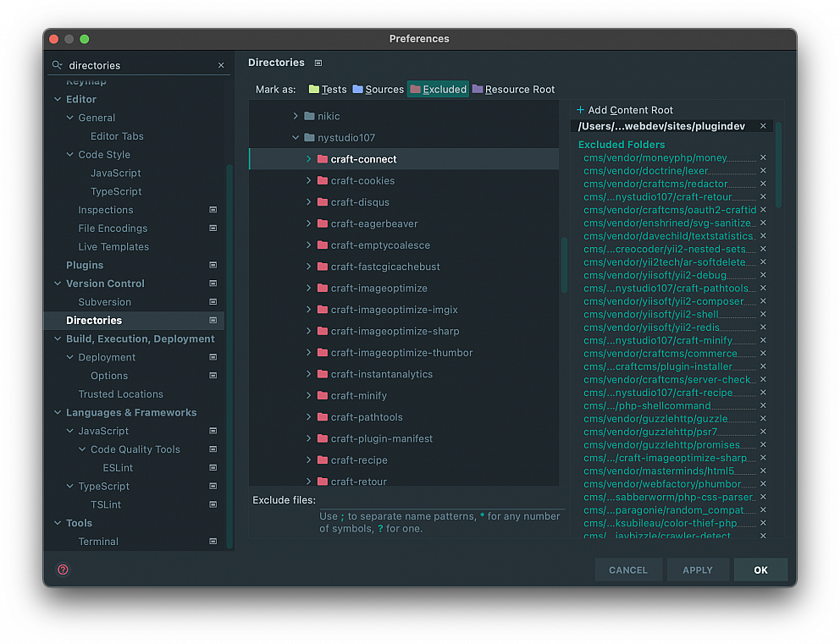Open help with question mark icon
Viewport: 840px width, 644px height.
(x=63, y=570)
